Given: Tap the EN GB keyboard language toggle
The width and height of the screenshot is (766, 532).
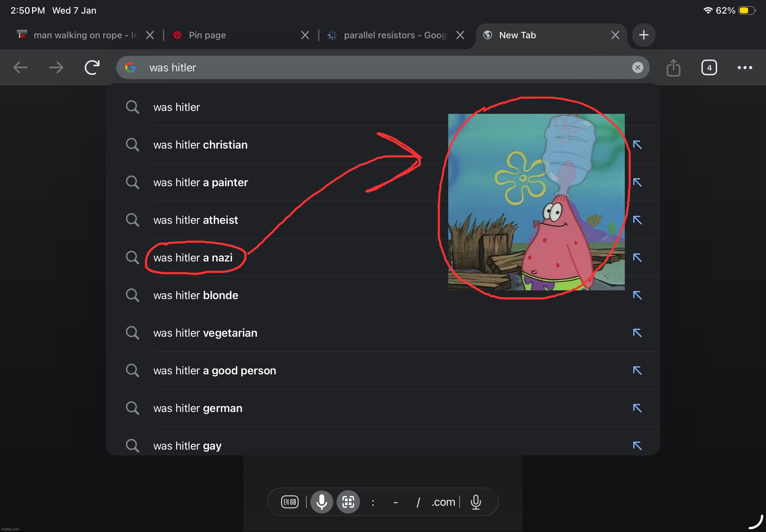Looking at the screenshot, I should point(290,502).
